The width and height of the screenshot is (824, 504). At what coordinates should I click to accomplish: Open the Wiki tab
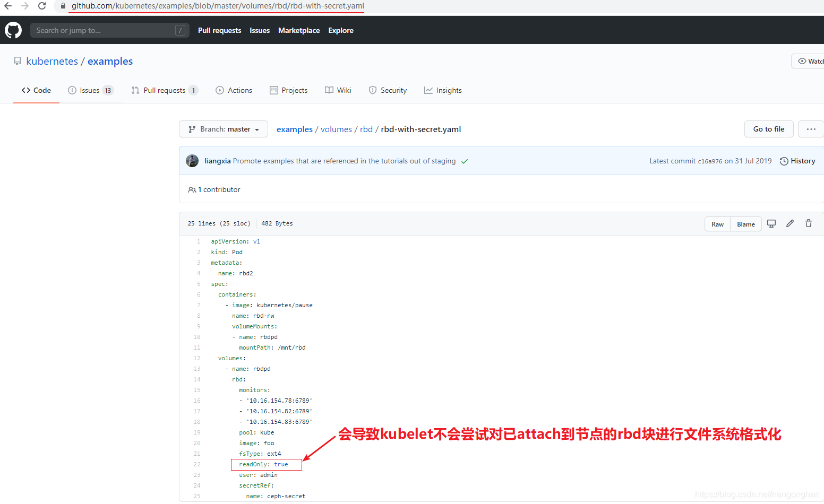tap(338, 90)
